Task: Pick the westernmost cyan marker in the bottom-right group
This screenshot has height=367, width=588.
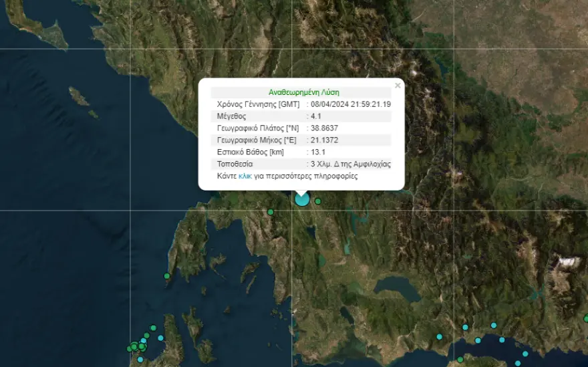Action: coord(439,336)
